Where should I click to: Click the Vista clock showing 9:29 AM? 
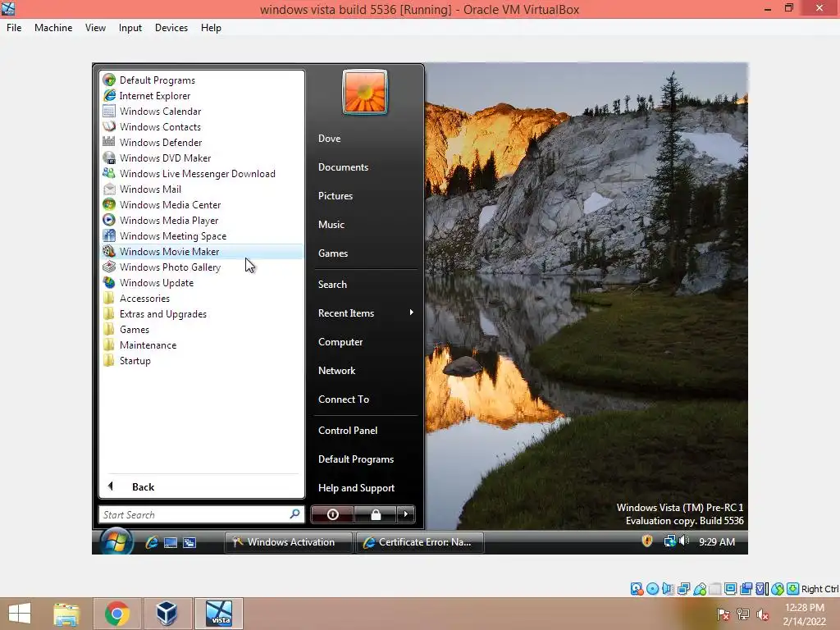point(717,541)
